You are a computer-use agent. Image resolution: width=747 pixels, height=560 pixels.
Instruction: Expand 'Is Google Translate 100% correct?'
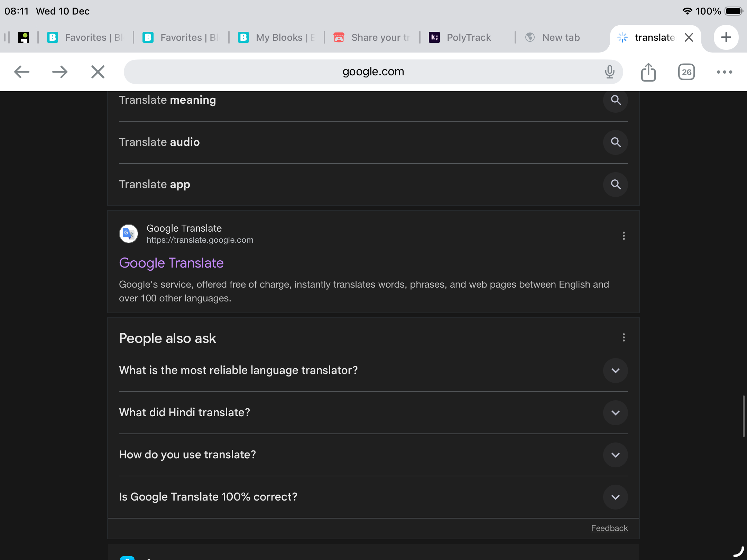[x=616, y=497]
